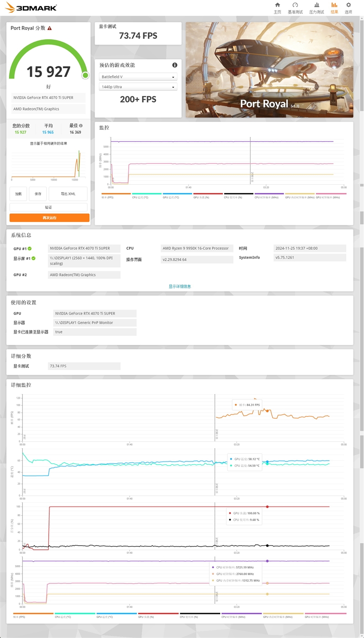Click the orange 再次运行 button

click(49, 218)
